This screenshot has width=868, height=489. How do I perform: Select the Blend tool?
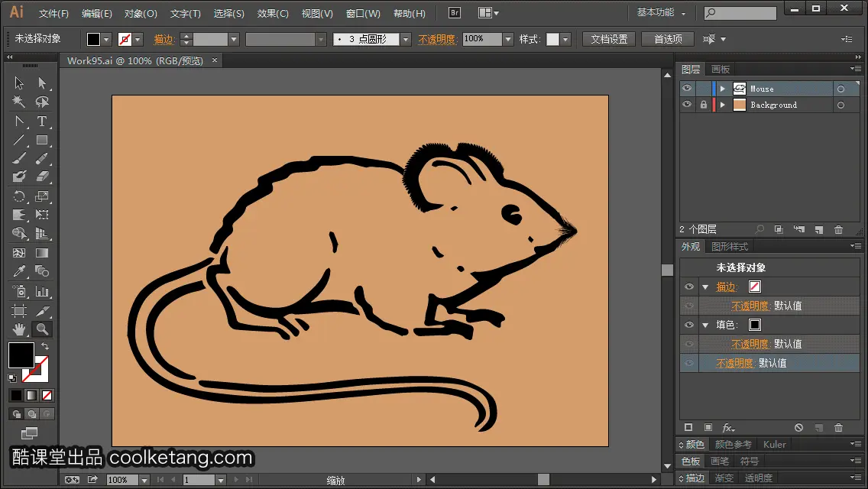point(42,271)
